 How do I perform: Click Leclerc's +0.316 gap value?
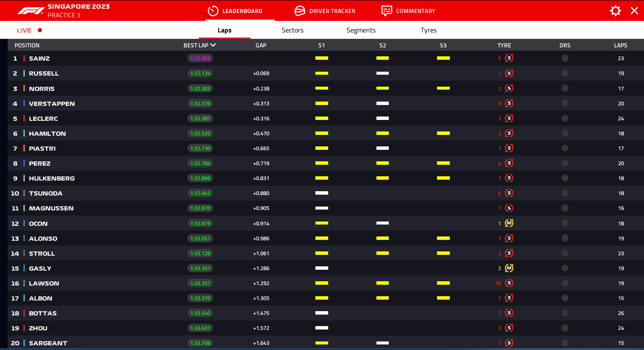point(261,119)
